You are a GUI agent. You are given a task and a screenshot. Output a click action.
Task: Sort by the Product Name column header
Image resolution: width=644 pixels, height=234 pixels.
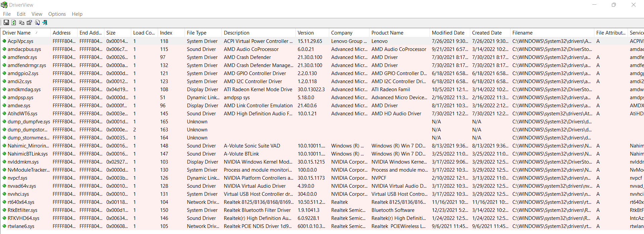399,33
